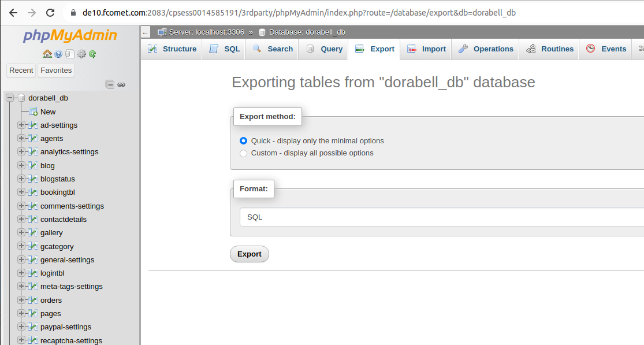Expand the orders table node
644x345 pixels.
click(21, 300)
